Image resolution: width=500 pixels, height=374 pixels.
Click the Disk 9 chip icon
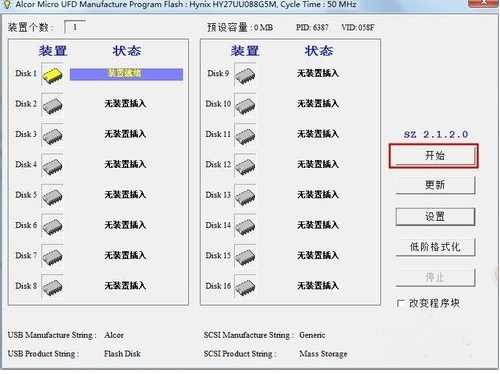[x=245, y=75]
